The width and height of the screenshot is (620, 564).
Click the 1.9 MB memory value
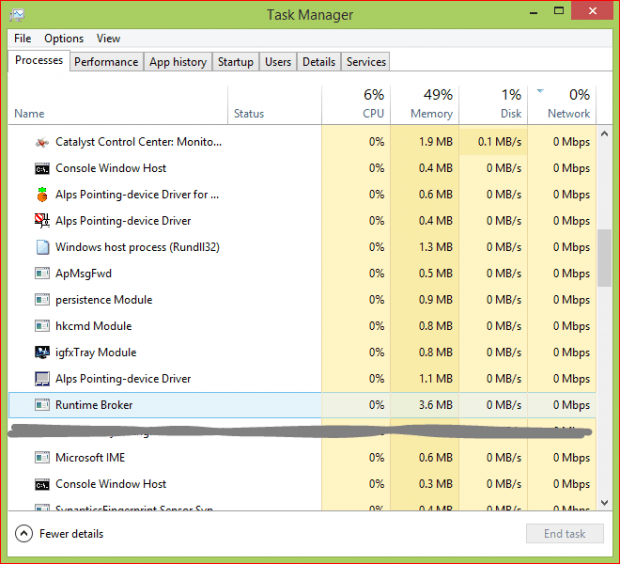pos(435,142)
